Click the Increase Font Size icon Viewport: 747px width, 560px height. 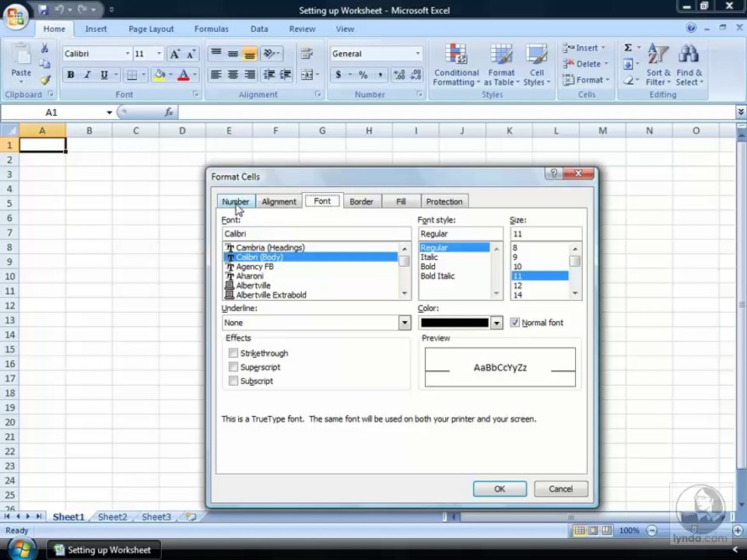(x=175, y=54)
